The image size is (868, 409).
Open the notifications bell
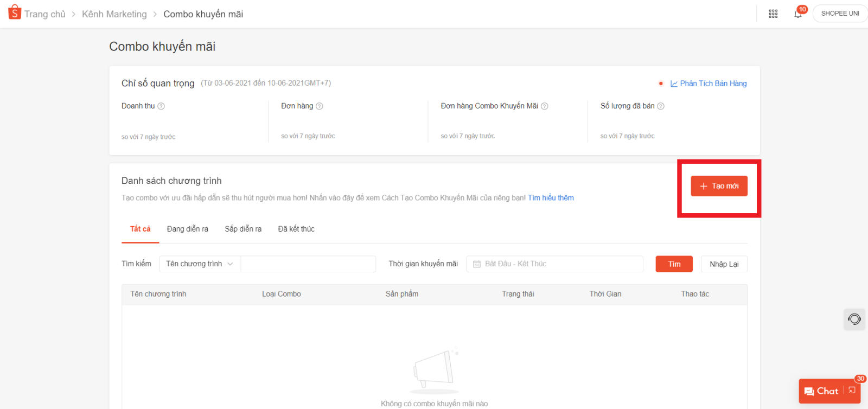coord(798,14)
